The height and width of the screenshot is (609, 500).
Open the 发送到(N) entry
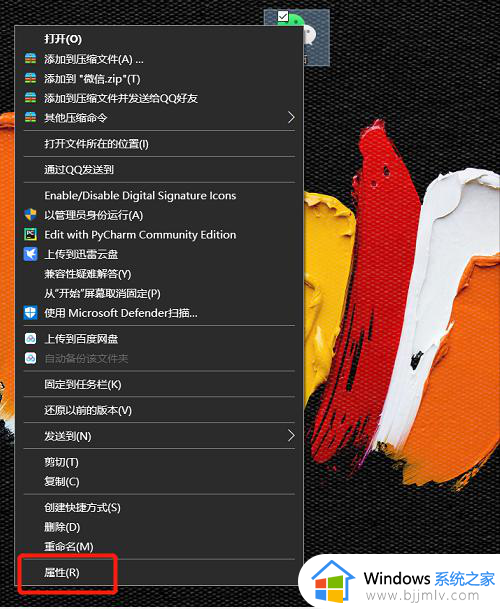tap(159, 436)
